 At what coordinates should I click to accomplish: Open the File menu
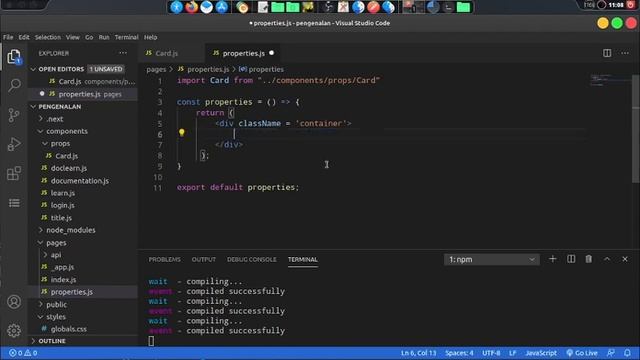click(8, 37)
